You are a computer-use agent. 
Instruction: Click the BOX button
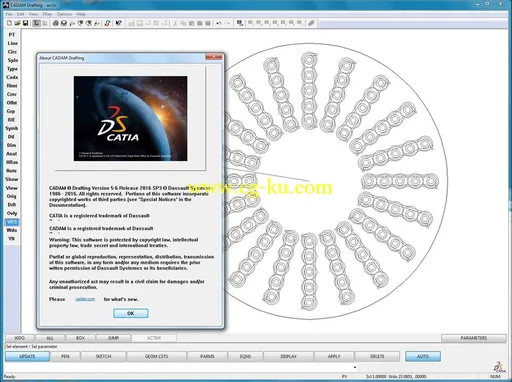pyautogui.click(x=80, y=338)
